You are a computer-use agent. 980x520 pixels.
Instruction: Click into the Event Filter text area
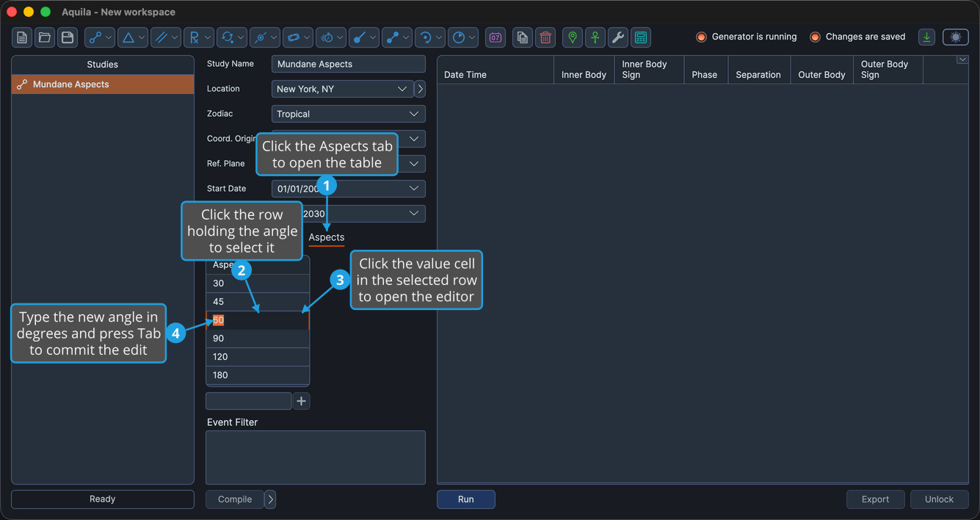click(x=316, y=458)
